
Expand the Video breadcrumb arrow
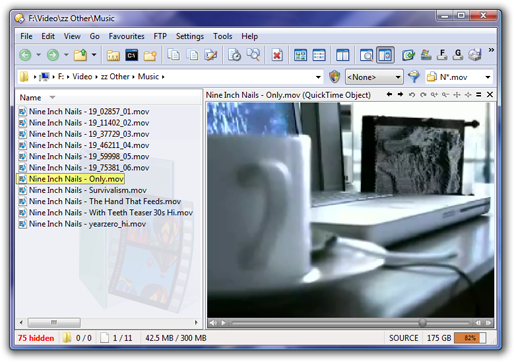click(96, 77)
